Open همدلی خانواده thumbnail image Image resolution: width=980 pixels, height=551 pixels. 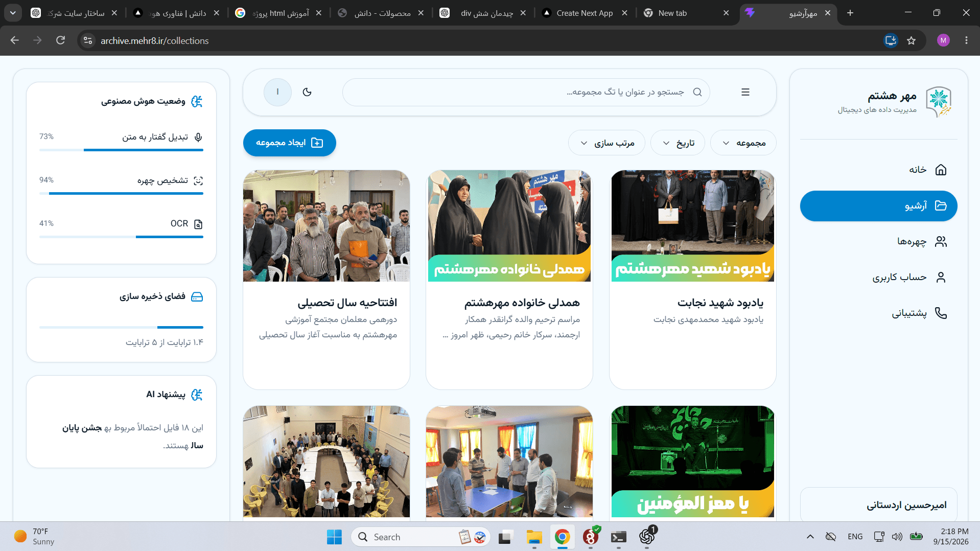(x=509, y=226)
